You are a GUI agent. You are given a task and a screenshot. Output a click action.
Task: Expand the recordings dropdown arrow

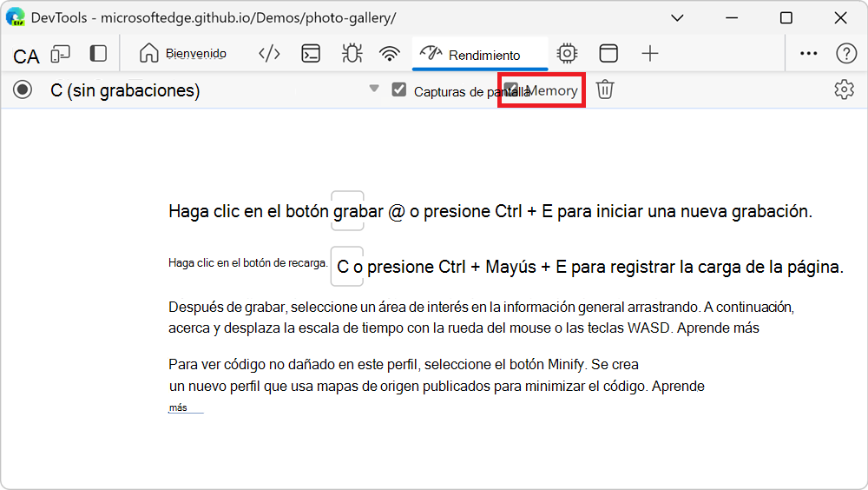pyautogui.click(x=374, y=89)
